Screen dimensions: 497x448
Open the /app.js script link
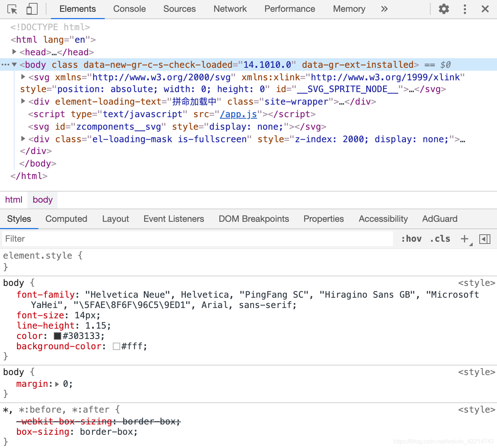click(239, 114)
